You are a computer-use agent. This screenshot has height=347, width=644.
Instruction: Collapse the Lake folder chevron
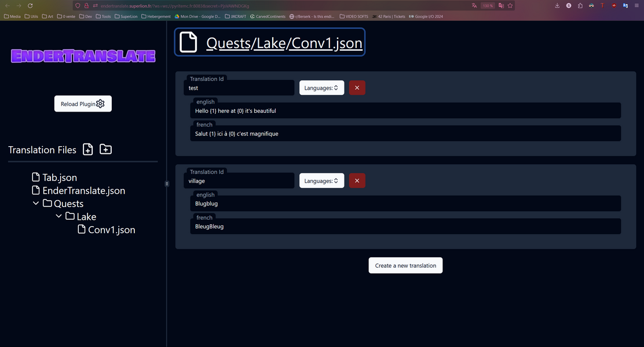pos(58,216)
